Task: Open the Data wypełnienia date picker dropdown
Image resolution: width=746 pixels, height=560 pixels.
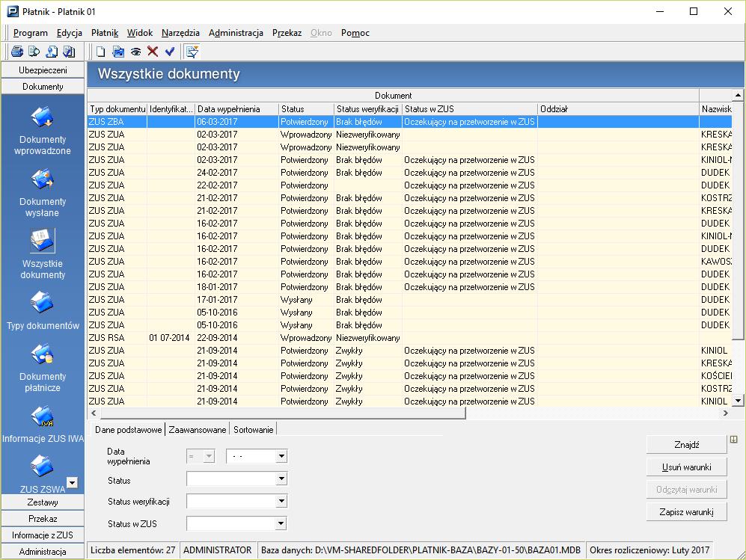Action: [x=281, y=456]
